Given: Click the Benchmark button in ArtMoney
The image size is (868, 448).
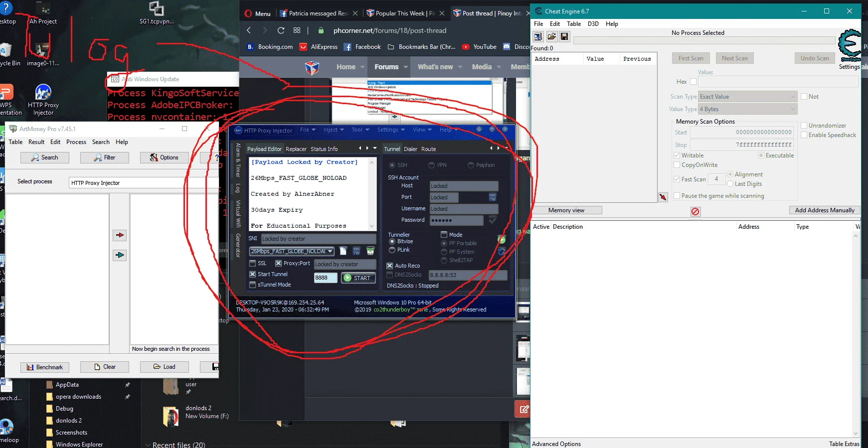Looking at the screenshot, I should (x=45, y=367).
